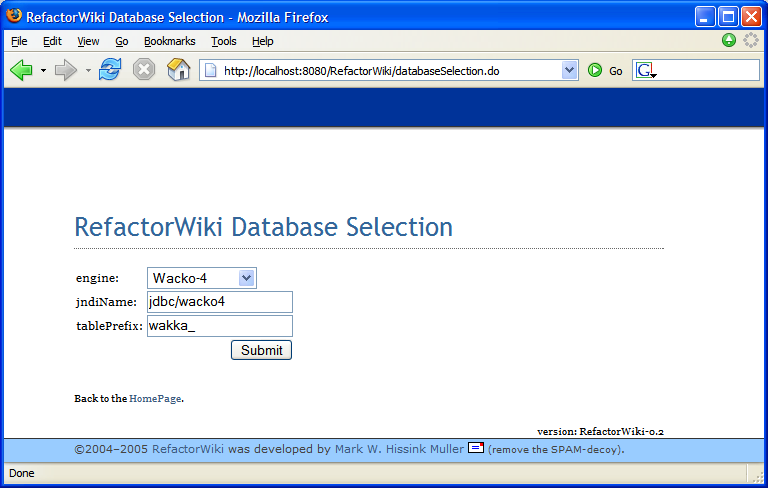Go to the Home page icon

pos(178,70)
